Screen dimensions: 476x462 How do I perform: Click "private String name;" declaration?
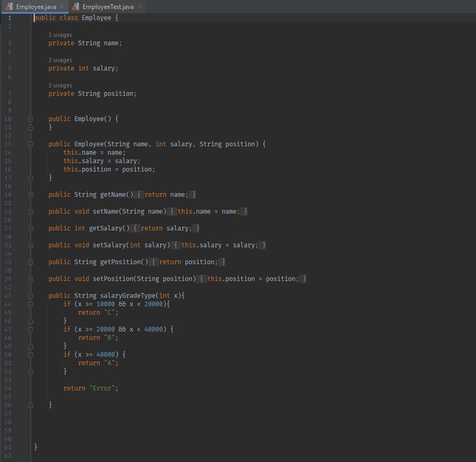click(85, 43)
